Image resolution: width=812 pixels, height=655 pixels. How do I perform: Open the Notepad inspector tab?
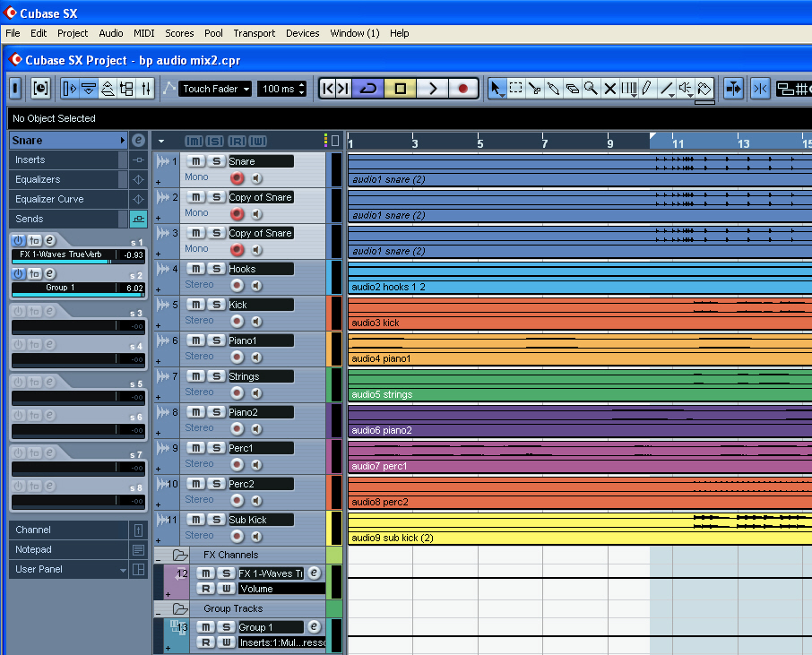pos(68,550)
